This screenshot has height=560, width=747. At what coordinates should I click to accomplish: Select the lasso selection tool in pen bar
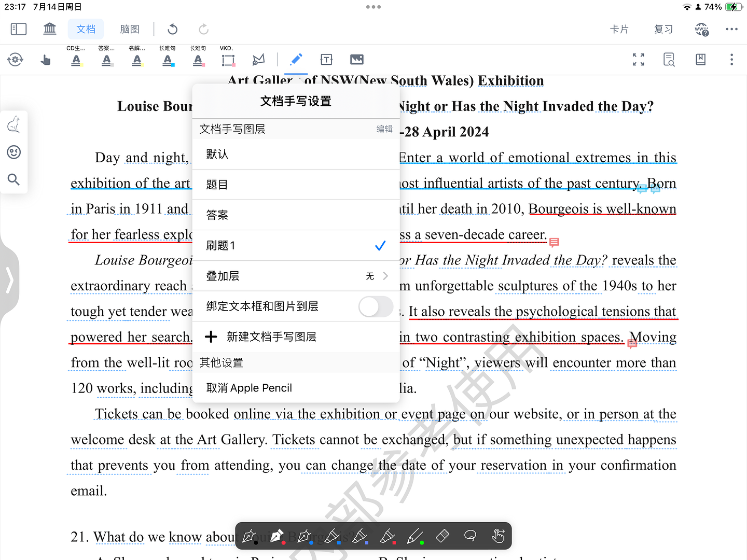[x=471, y=536]
